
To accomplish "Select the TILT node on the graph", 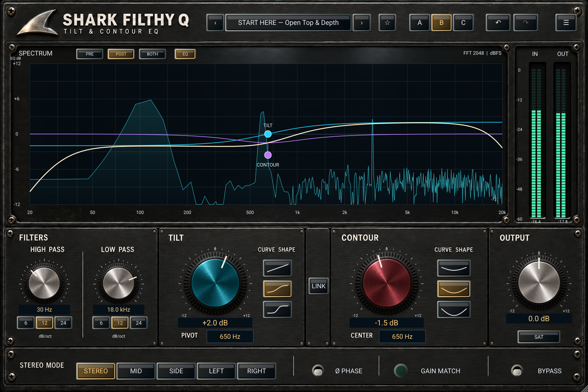I will click(268, 134).
